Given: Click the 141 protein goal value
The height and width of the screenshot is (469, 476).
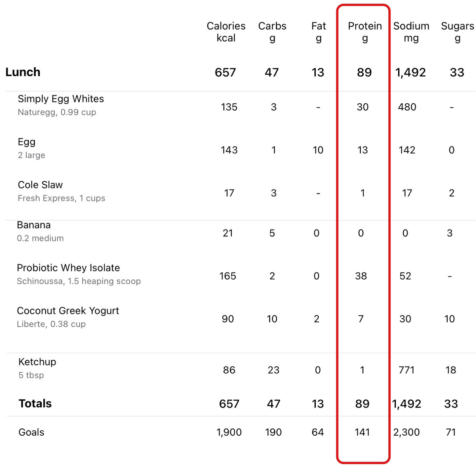Looking at the screenshot, I should click(362, 432).
